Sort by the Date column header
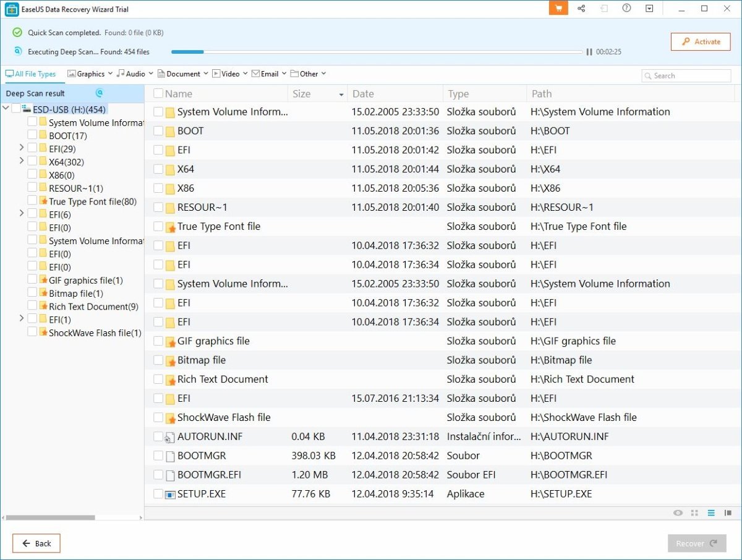Image resolution: width=742 pixels, height=560 pixels. 395,94
